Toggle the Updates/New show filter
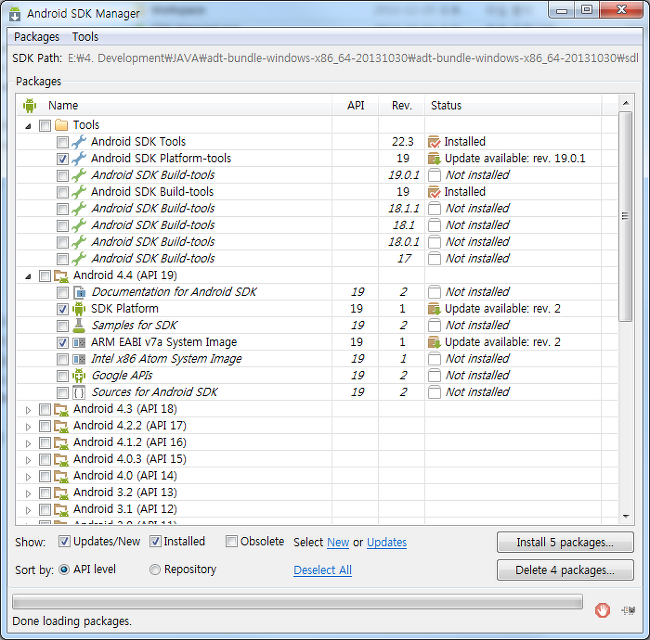This screenshot has height=640, width=650. click(x=64, y=541)
